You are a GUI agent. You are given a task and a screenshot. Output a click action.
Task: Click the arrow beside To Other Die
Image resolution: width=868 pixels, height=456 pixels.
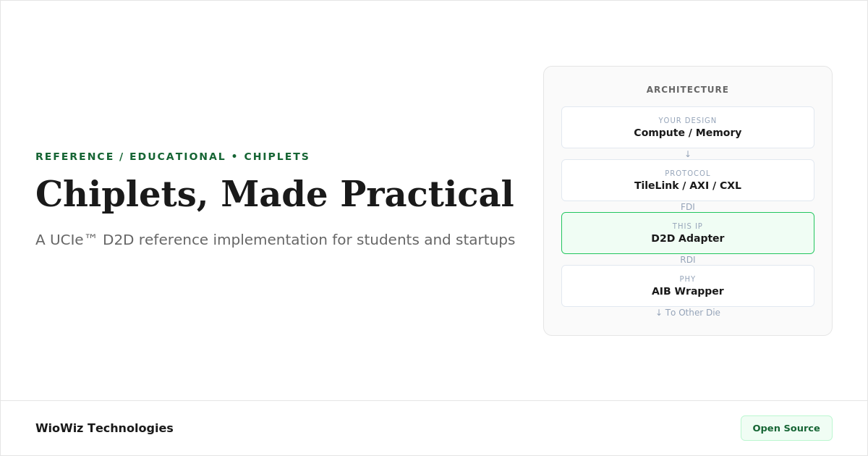(659, 313)
